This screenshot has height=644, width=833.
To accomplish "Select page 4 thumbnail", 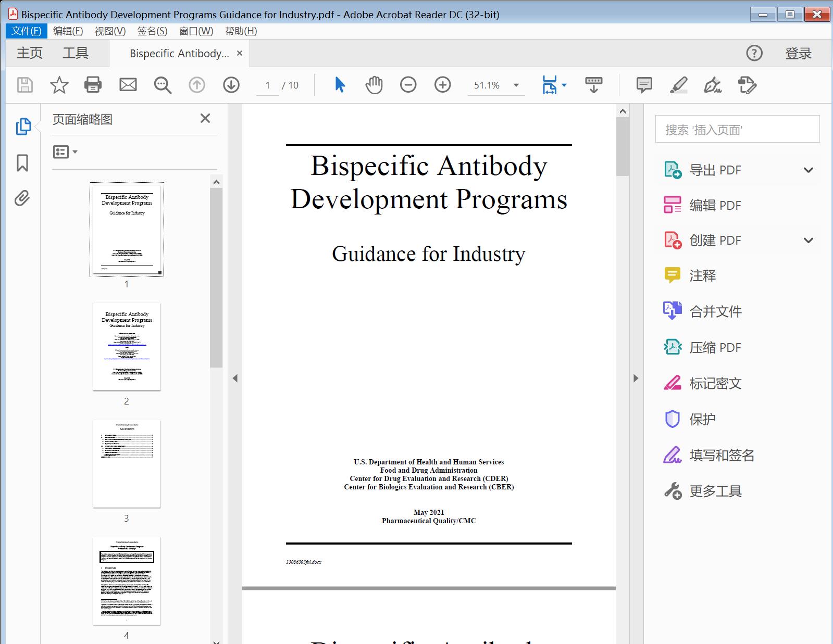I will coord(127,581).
